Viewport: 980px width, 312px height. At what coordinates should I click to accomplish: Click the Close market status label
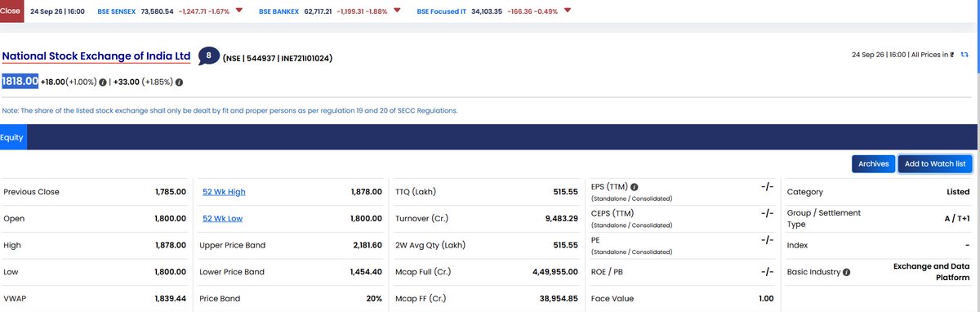11,11
